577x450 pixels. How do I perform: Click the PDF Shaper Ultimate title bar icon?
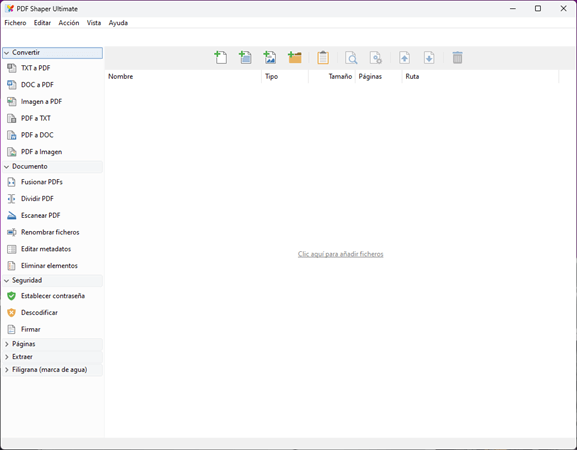(10, 8)
